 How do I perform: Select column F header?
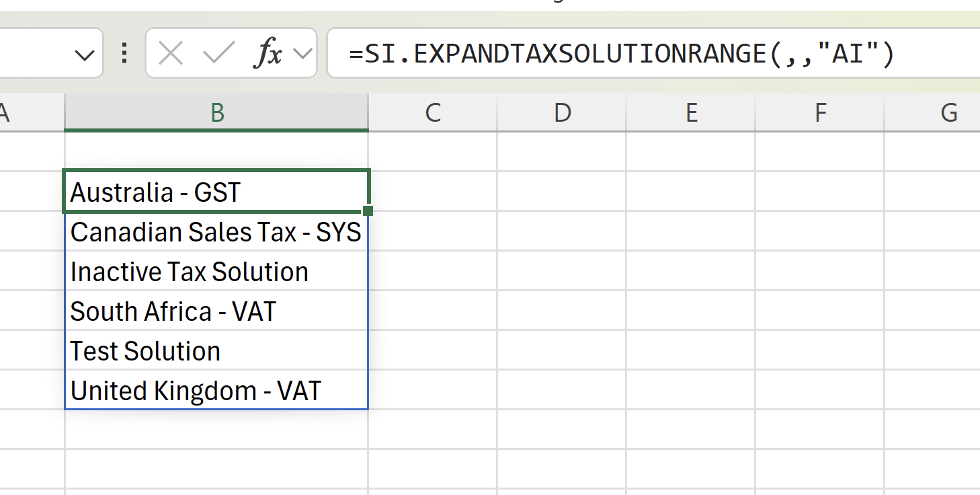[820, 112]
